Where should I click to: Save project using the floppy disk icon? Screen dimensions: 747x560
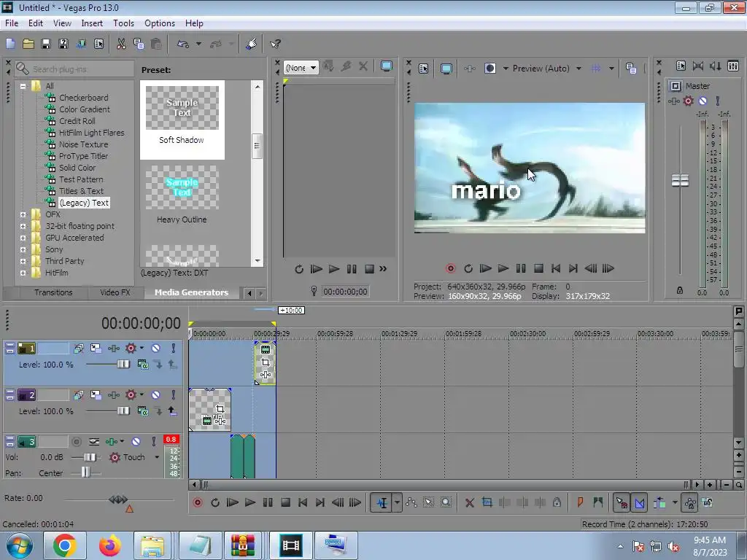46,44
